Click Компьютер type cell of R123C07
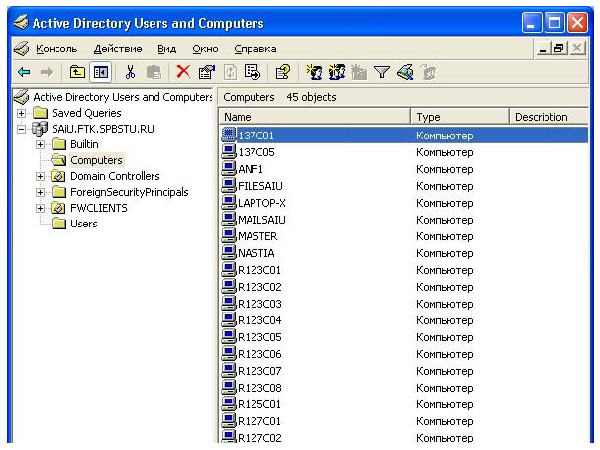The width and height of the screenshot is (600, 450). tap(444, 371)
